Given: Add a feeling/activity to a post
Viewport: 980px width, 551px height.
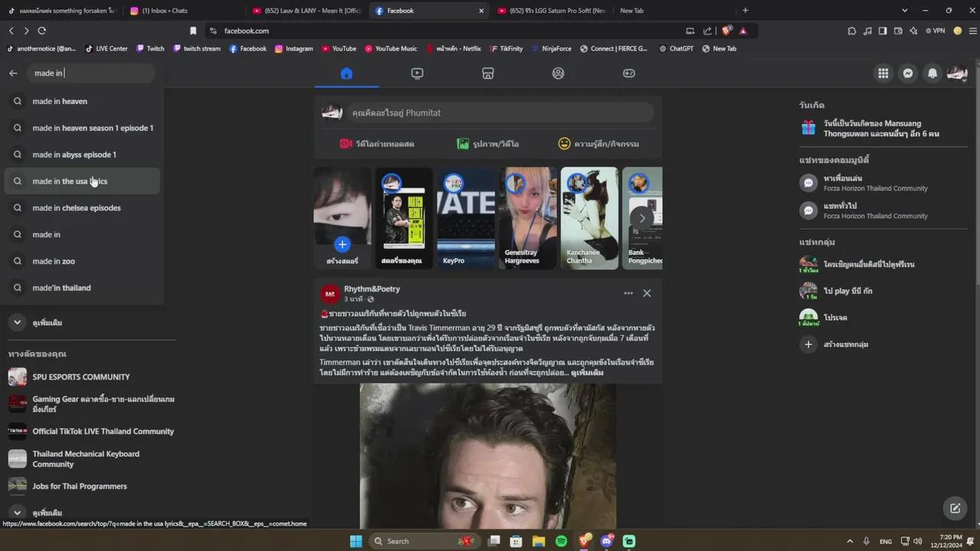Looking at the screenshot, I should point(599,143).
